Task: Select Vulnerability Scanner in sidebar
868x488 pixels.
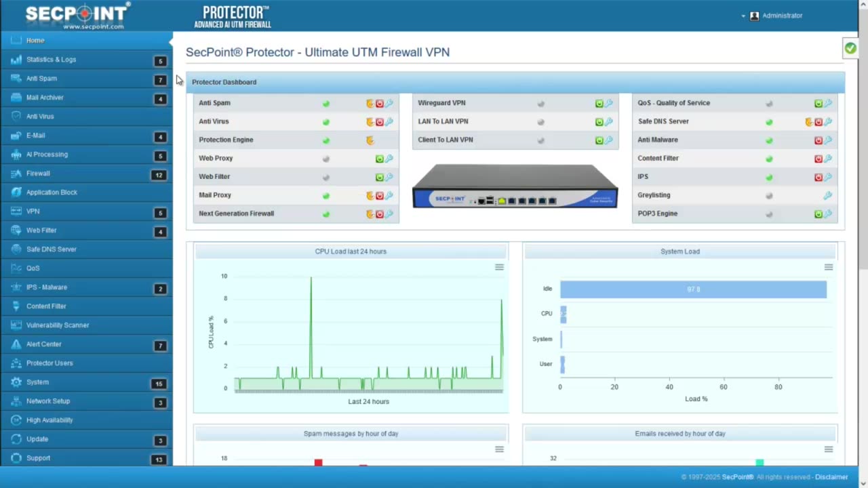Action: [x=86, y=325]
